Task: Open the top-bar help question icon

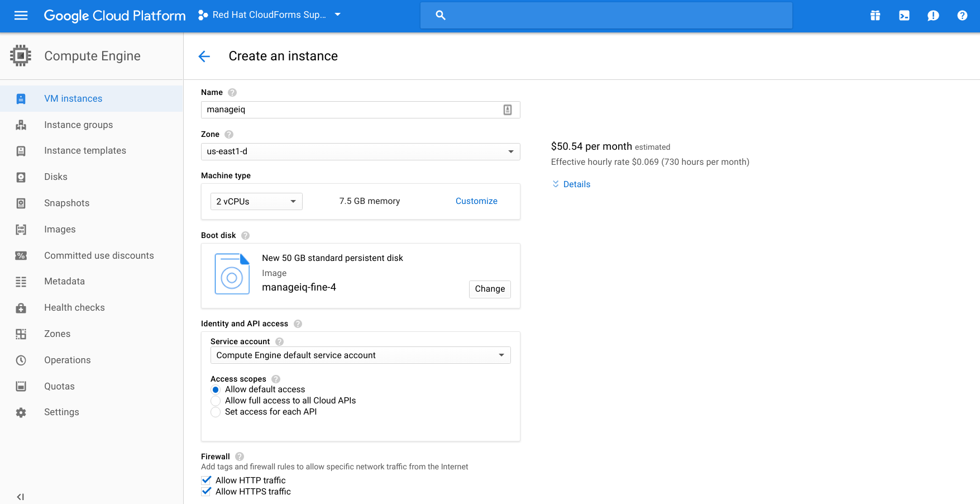Action: tap(962, 16)
